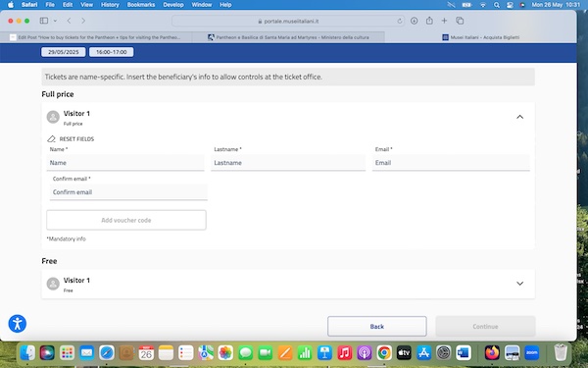Open Finder from the Dock
This screenshot has width=588, height=368.
click(x=27, y=353)
